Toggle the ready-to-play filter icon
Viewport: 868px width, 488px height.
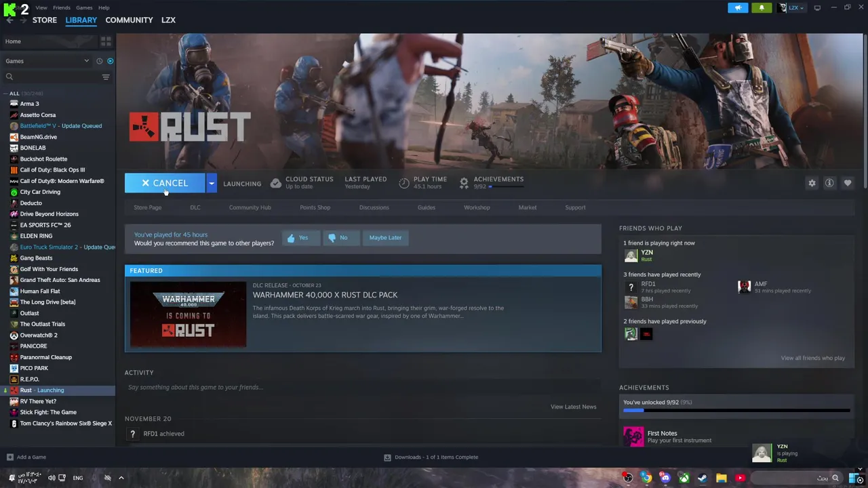point(110,61)
